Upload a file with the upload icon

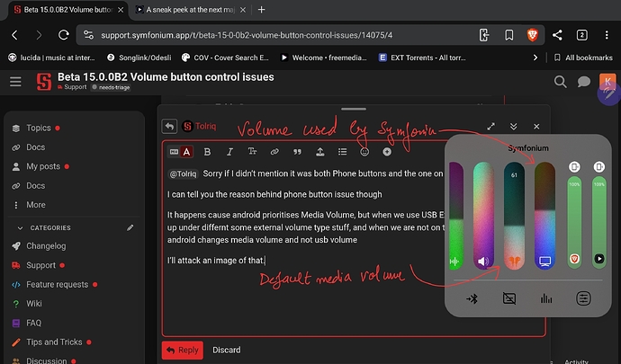320,152
